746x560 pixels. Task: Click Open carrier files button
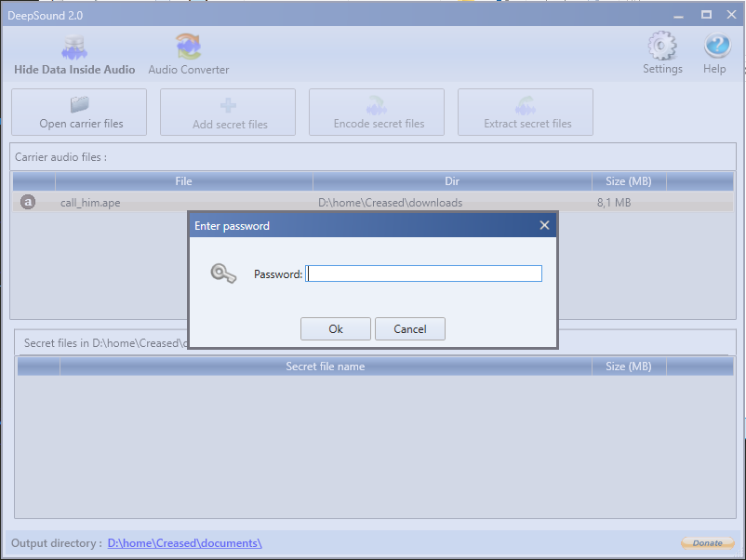click(x=79, y=113)
